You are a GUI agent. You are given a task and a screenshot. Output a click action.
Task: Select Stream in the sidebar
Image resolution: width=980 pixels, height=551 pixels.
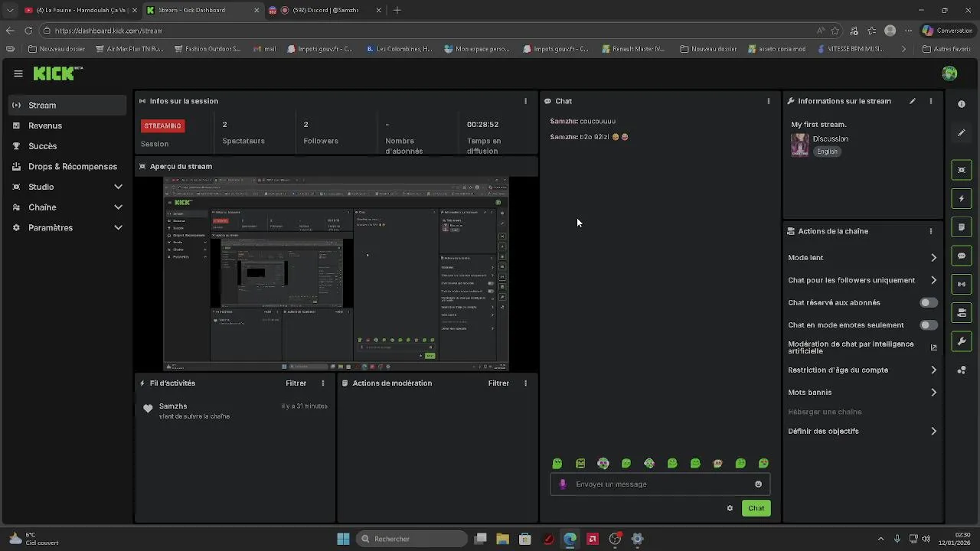67,106
